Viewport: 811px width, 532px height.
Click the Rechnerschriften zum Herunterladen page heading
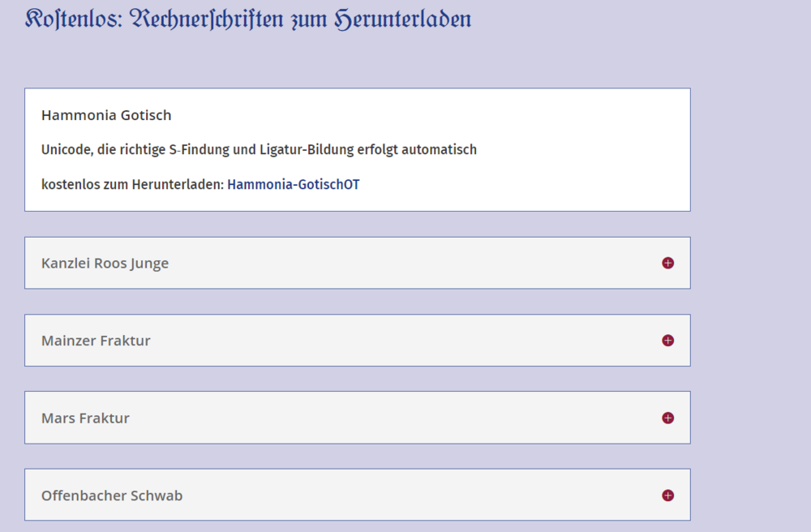302,19
